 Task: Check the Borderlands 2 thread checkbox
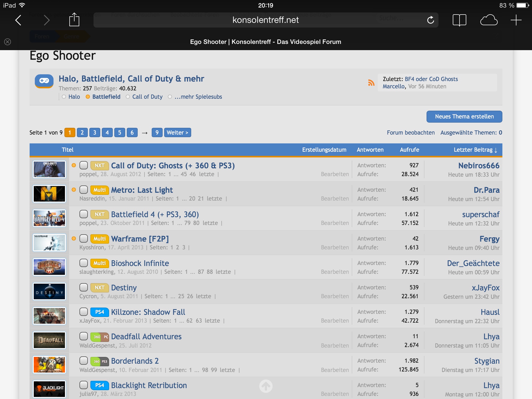click(84, 361)
